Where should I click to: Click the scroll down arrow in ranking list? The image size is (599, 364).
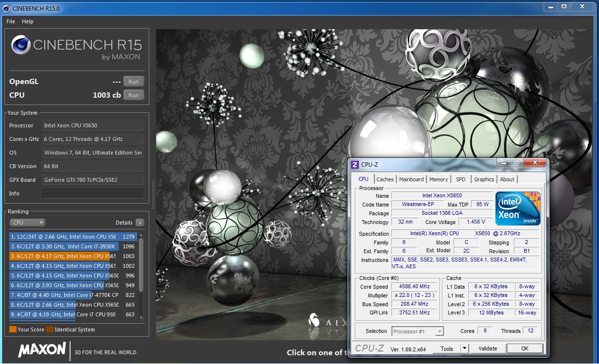click(x=141, y=317)
